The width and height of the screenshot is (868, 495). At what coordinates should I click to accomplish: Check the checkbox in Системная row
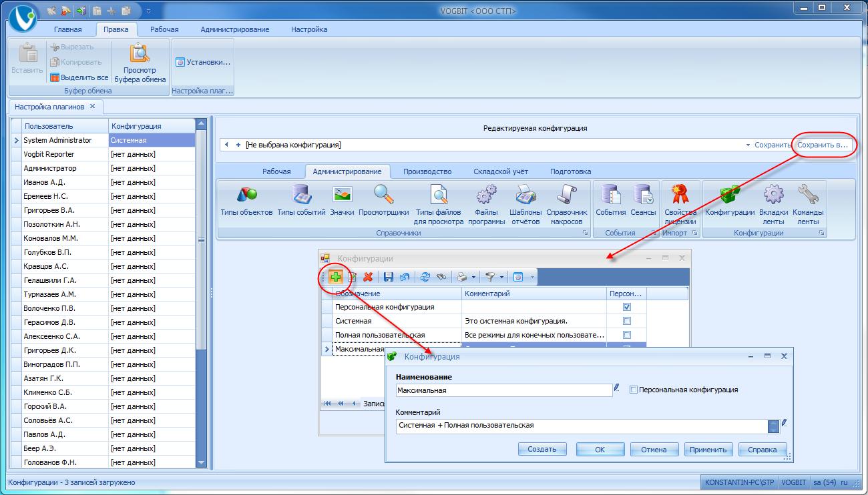626,321
